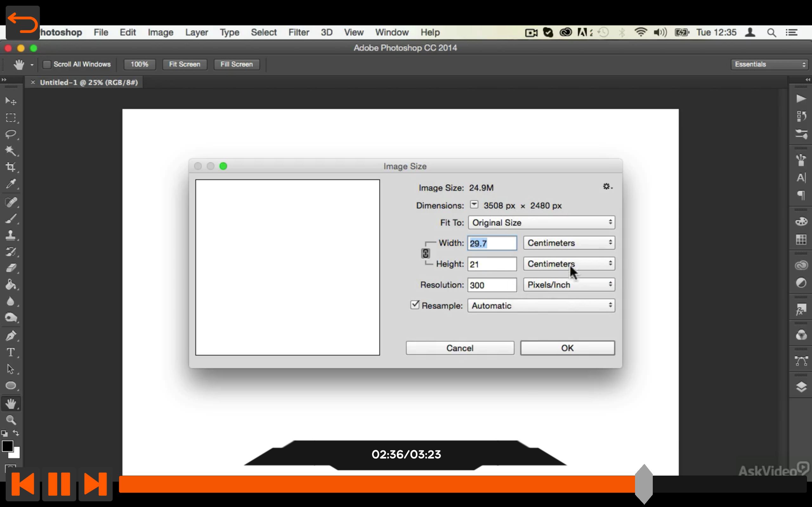Open the Layers panel icon
812x507 pixels.
[801, 387]
